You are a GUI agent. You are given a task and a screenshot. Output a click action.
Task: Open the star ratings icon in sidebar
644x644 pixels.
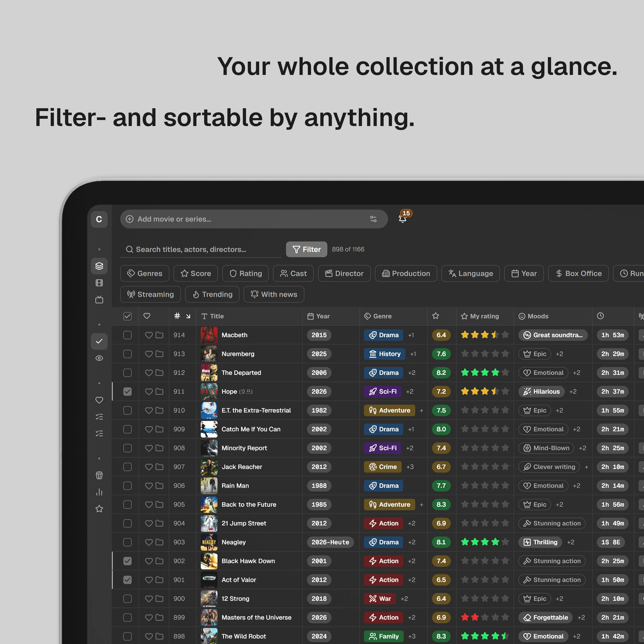click(x=99, y=509)
